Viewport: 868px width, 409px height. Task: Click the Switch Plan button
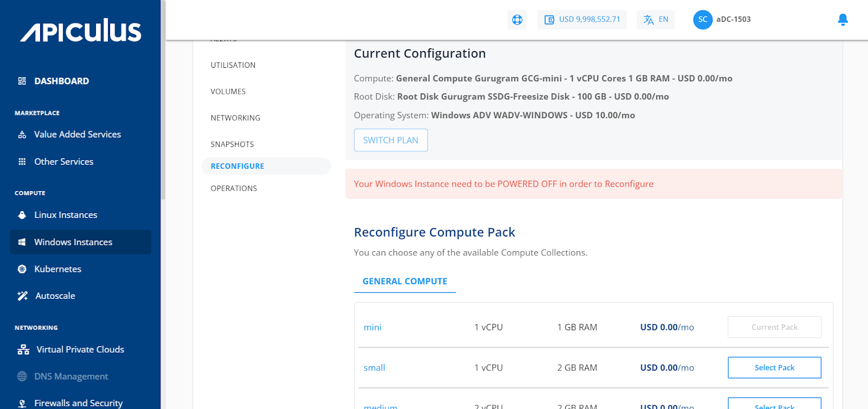391,140
